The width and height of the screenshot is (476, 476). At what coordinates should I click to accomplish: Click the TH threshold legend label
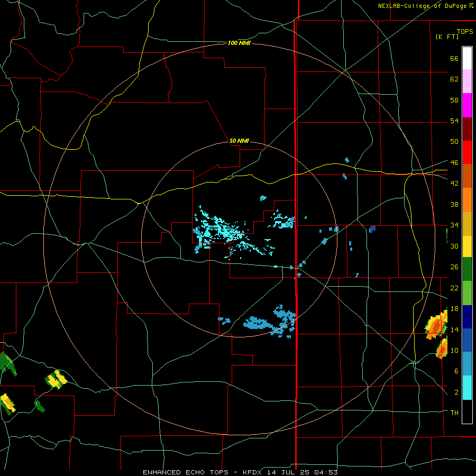(454, 413)
